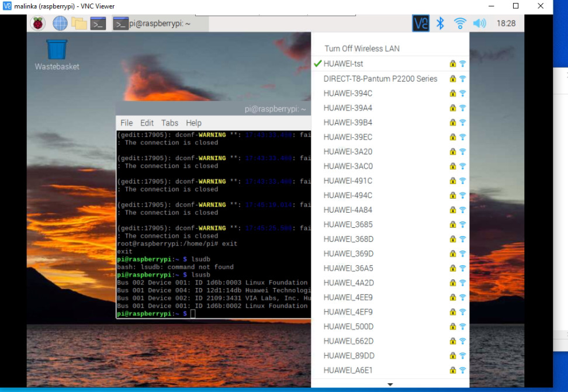Launch the terminal icon in the panel

[x=98, y=23]
